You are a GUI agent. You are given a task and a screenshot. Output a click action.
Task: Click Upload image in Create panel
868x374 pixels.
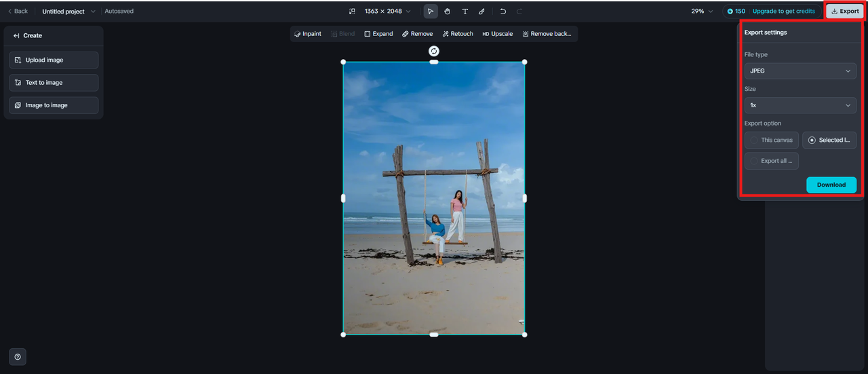tap(54, 60)
